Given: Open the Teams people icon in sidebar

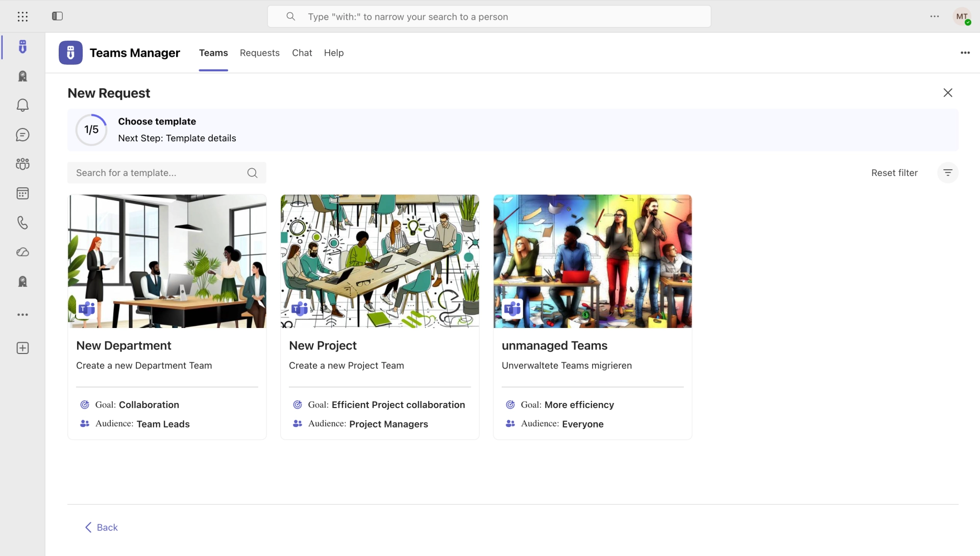Looking at the screenshot, I should (22, 164).
